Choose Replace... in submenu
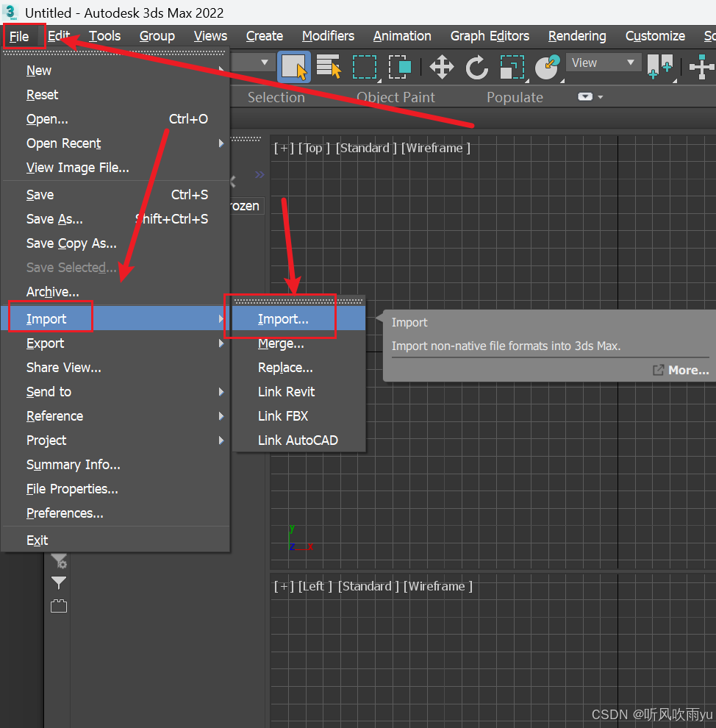716x728 pixels. [299, 367]
